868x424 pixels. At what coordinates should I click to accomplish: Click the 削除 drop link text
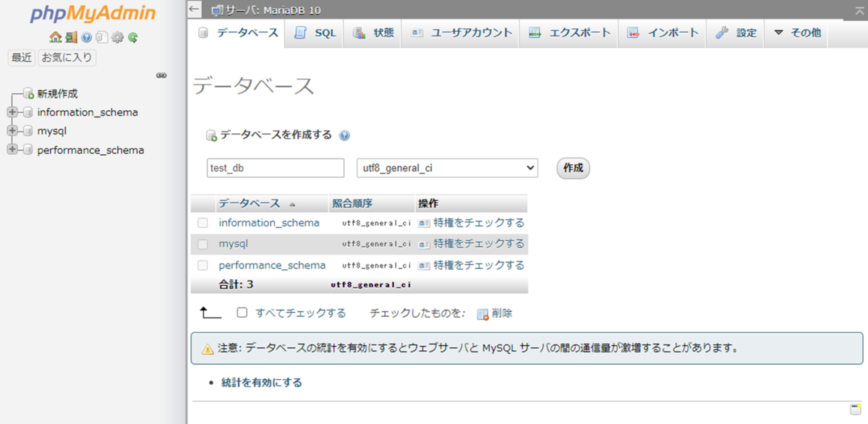(x=502, y=313)
